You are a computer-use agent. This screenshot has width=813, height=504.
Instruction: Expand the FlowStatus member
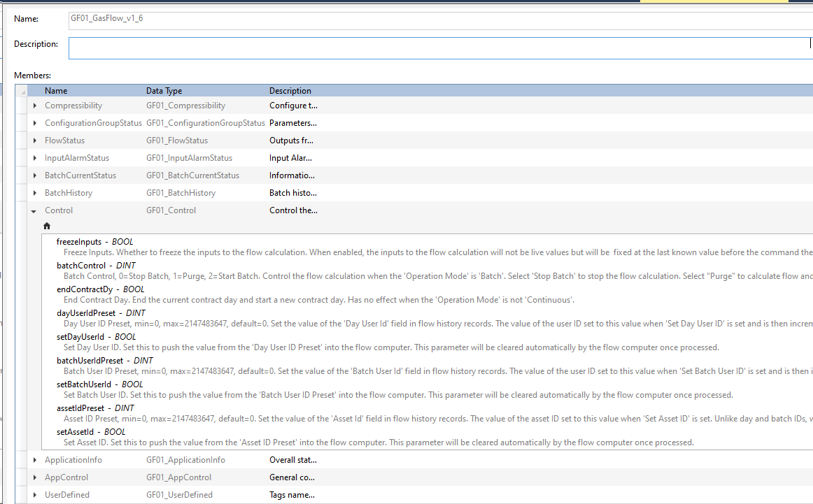(35, 141)
